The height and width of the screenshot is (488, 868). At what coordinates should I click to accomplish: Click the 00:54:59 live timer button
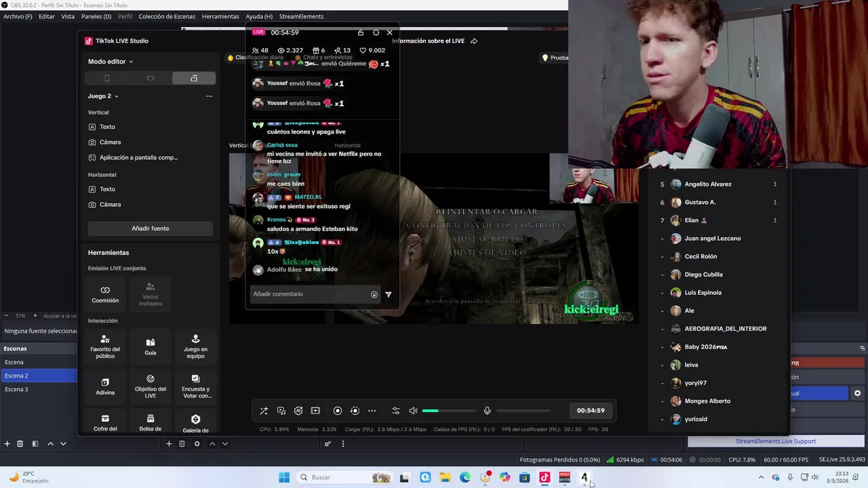(591, 410)
